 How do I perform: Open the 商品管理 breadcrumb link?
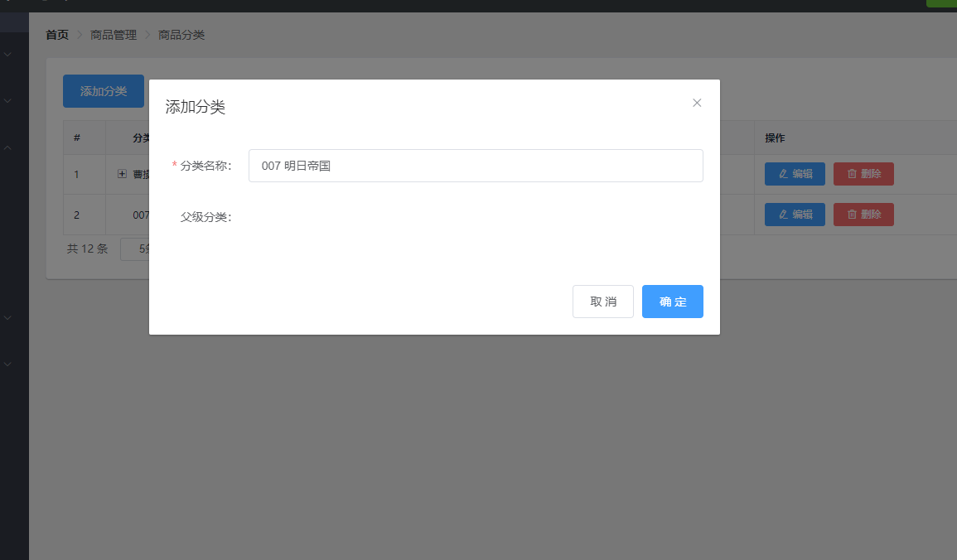coord(114,35)
